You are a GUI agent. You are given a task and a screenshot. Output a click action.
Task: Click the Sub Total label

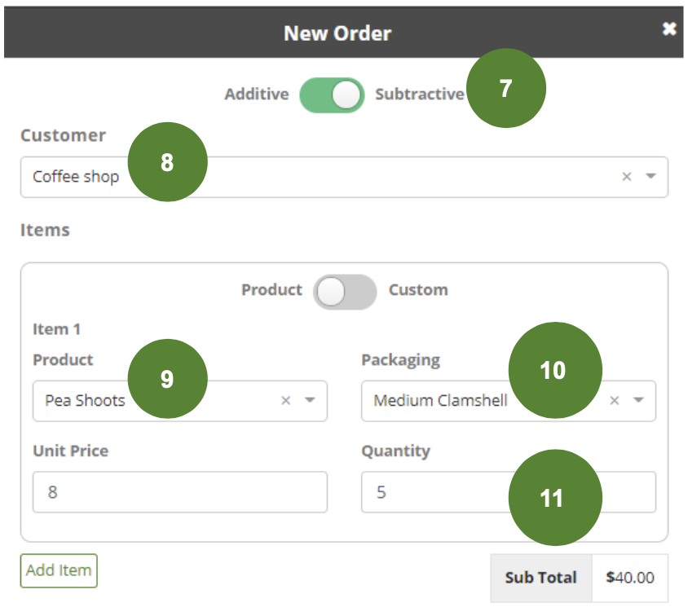540,578
